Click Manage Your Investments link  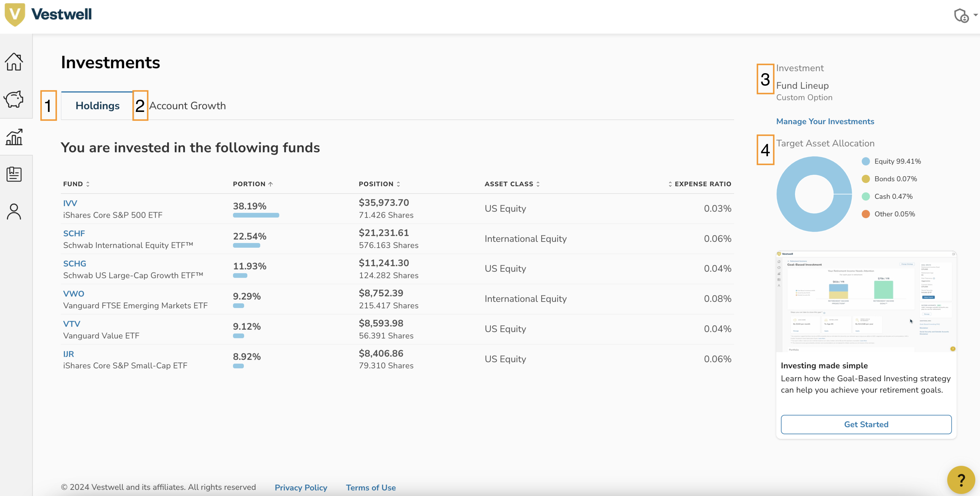pyautogui.click(x=825, y=122)
